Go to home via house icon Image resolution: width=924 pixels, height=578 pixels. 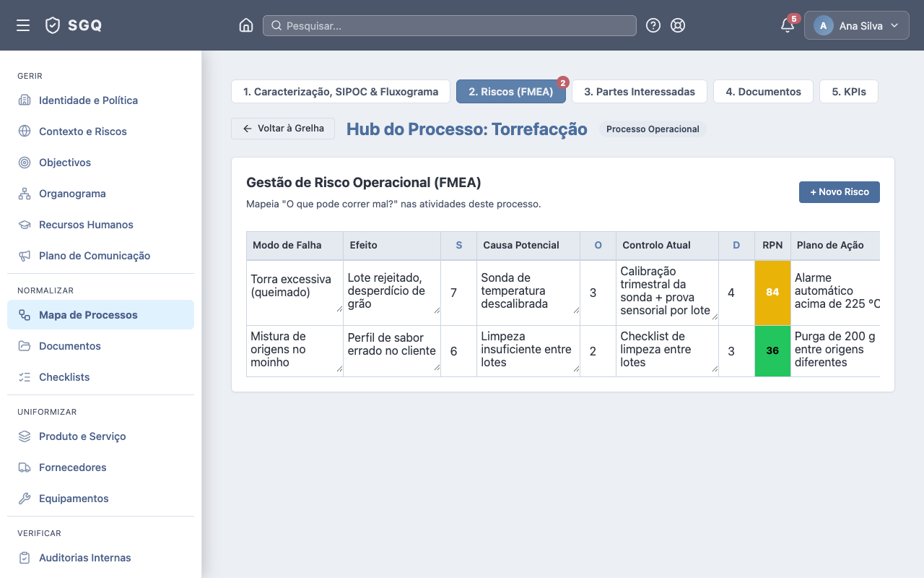[246, 25]
